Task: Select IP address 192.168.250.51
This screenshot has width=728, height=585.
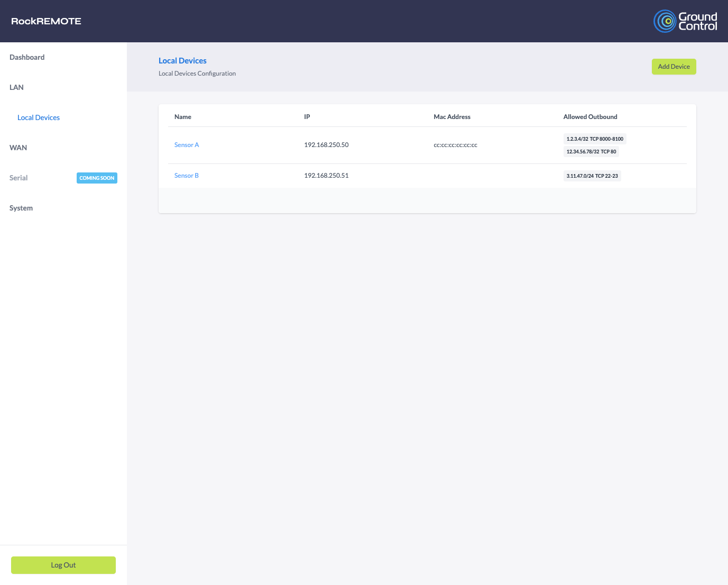Action: point(326,176)
